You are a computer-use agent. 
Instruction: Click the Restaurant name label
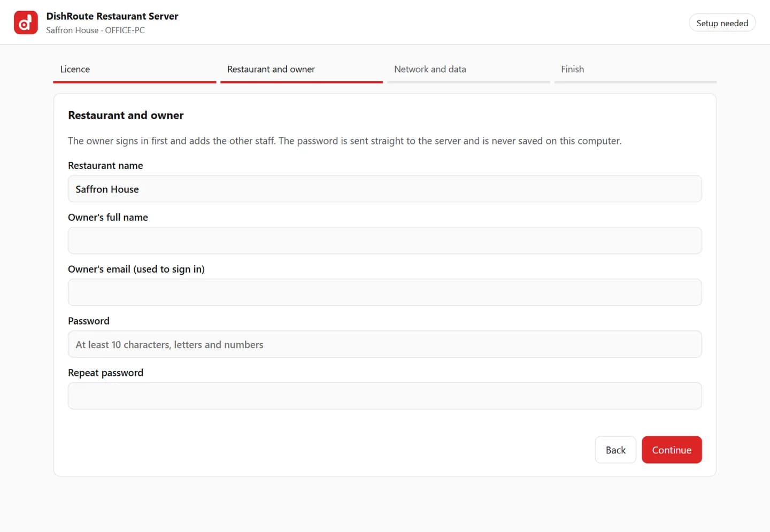tap(105, 166)
